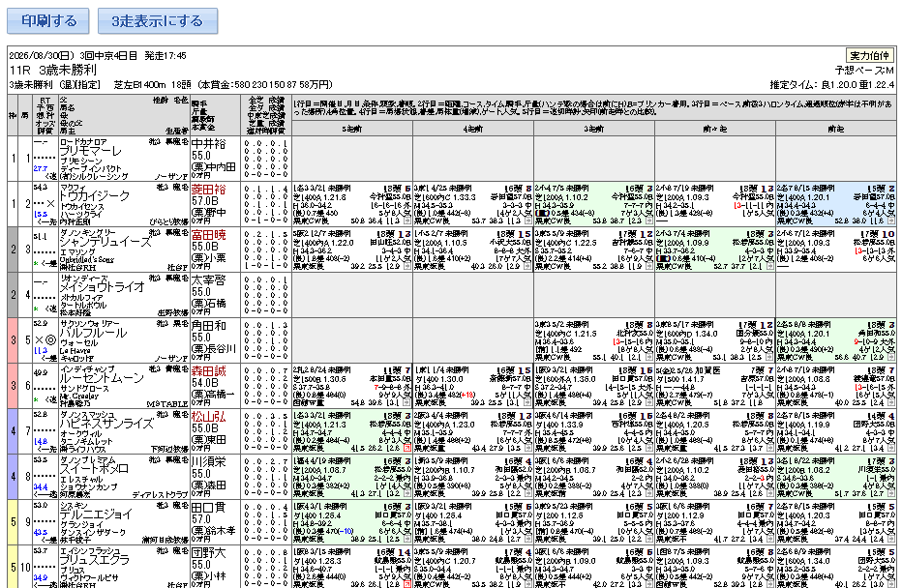Image resolution: width=902 pixels, height=588 pixels.
Task: Open arrow icon in horse 3's 5走前 cell
Action: (407, 266)
